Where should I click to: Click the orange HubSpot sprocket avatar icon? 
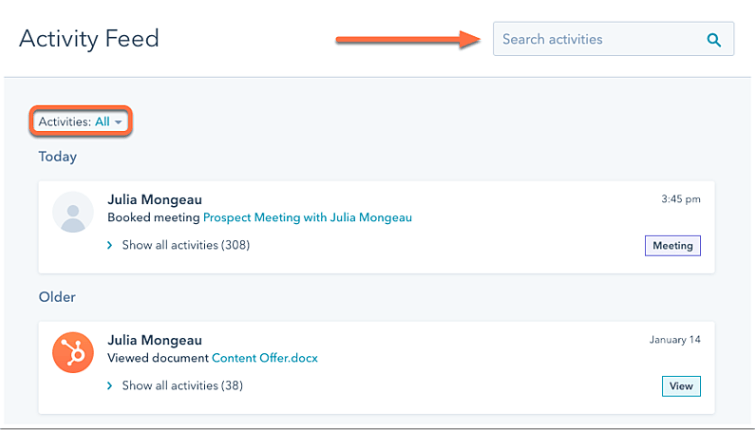73,353
